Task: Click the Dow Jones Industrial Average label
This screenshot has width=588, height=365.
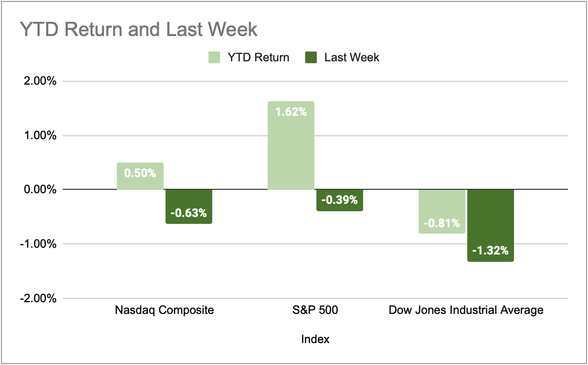Action: [x=466, y=310]
